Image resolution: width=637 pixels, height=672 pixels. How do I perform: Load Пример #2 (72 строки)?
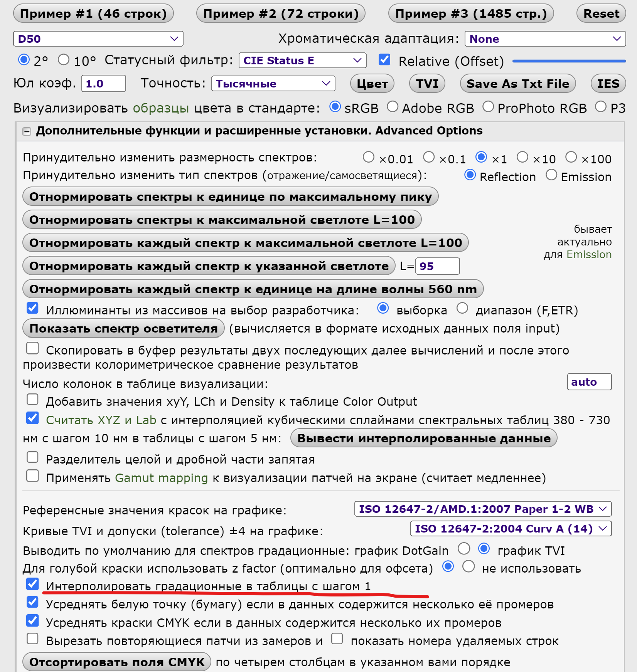pos(281,14)
